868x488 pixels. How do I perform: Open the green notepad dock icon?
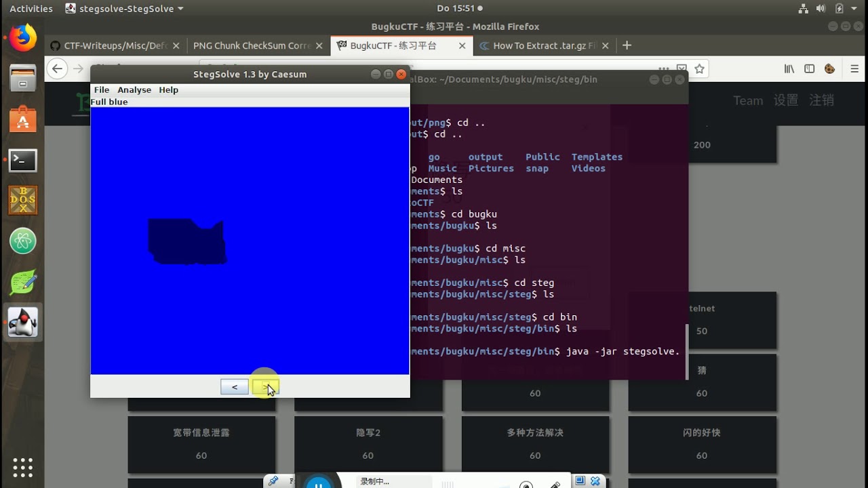click(22, 282)
